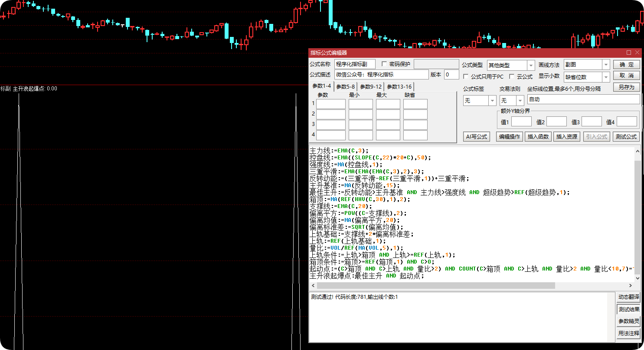Click the 参数 name cell in row 1
The image size is (644, 350).
331,104
